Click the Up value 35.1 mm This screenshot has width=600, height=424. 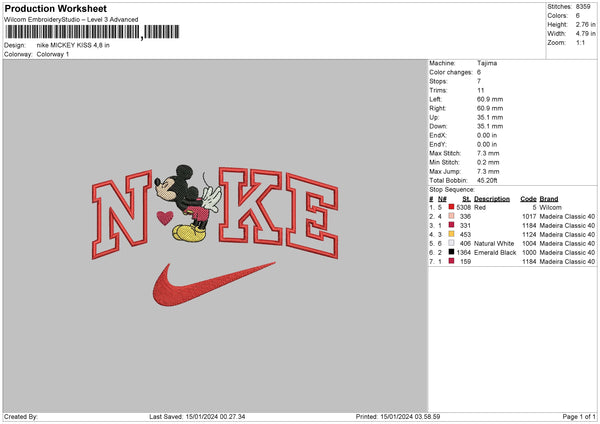[490, 117]
